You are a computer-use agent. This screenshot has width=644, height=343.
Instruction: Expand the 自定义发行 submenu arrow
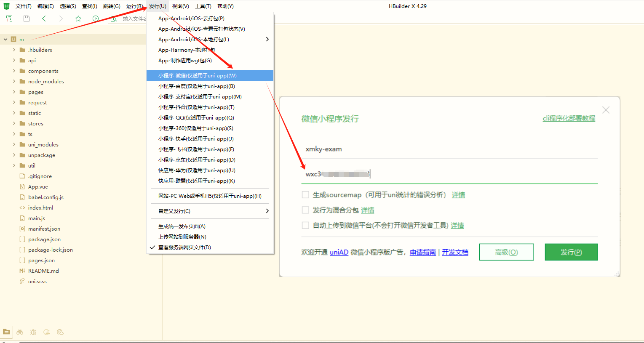(x=267, y=211)
